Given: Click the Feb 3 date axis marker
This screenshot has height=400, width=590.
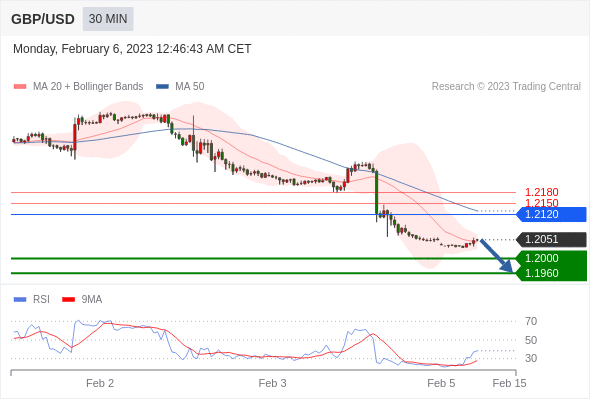Looking at the screenshot, I should point(272,383).
